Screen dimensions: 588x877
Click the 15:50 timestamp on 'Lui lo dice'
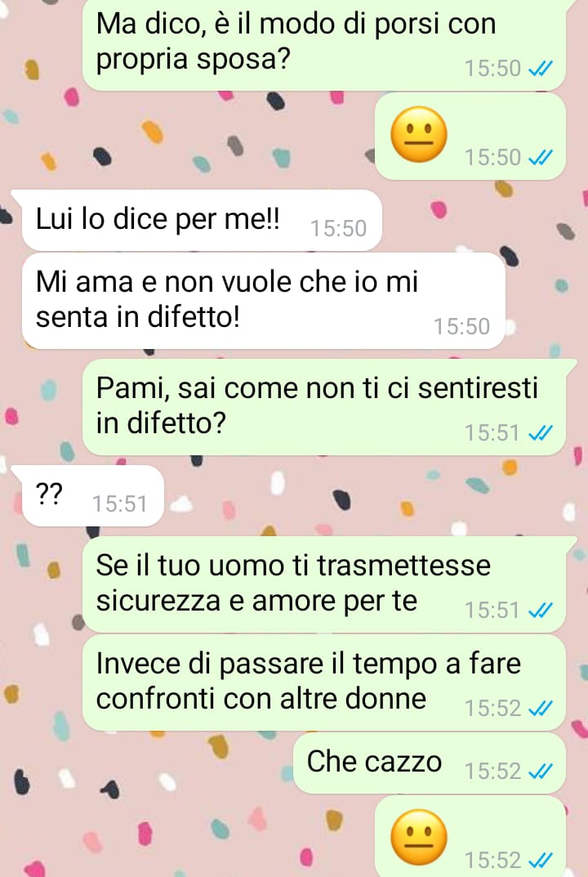tap(338, 228)
